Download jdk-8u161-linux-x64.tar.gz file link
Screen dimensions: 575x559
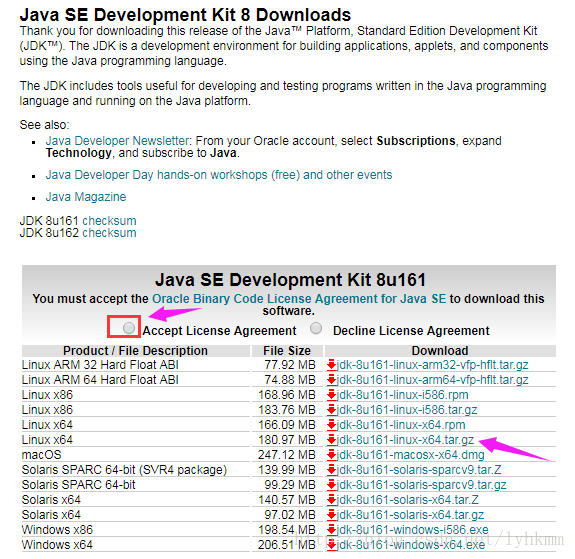406,440
